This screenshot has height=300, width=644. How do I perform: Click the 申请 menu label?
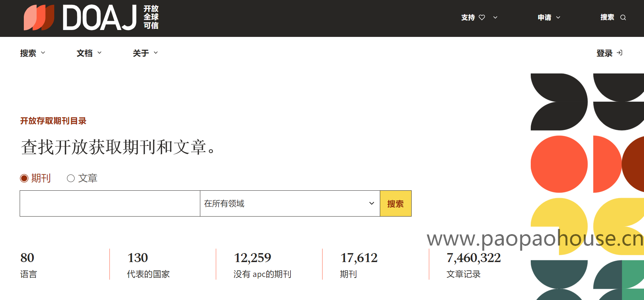(x=545, y=17)
